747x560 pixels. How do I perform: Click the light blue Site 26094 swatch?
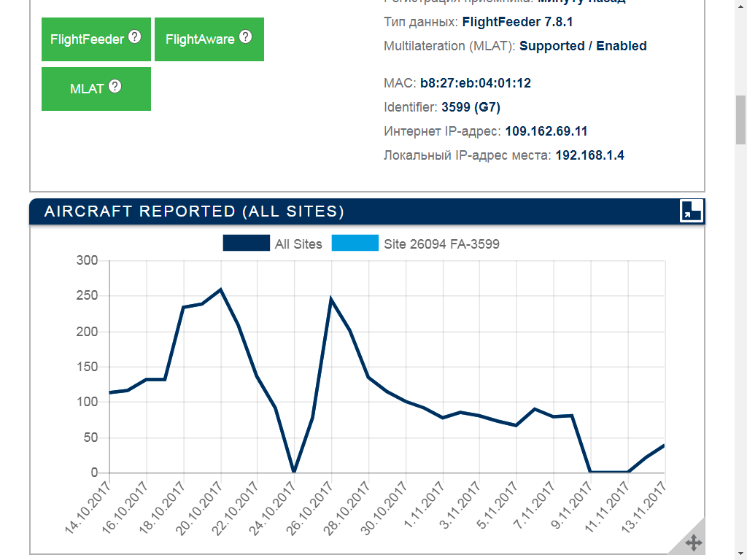[x=355, y=244]
